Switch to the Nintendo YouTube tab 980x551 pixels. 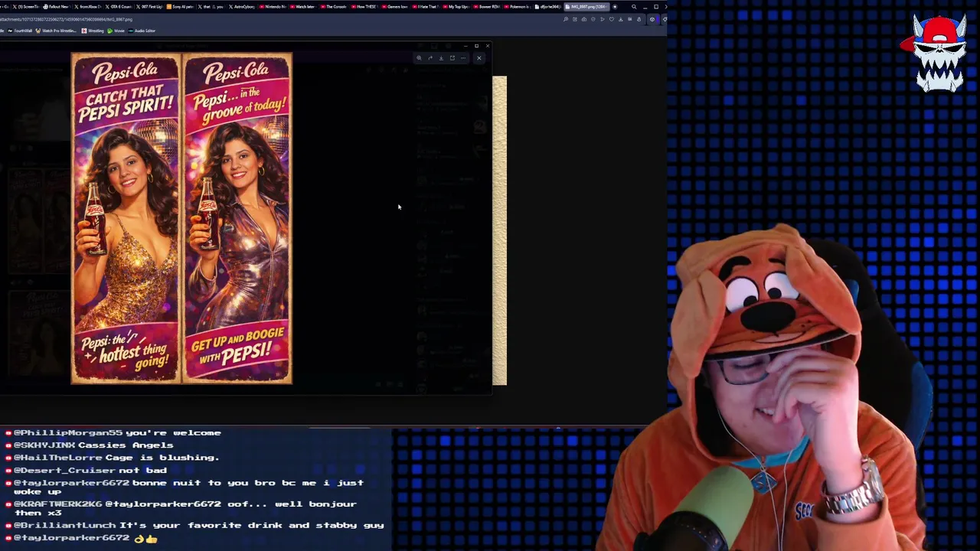click(x=273, y=6)
